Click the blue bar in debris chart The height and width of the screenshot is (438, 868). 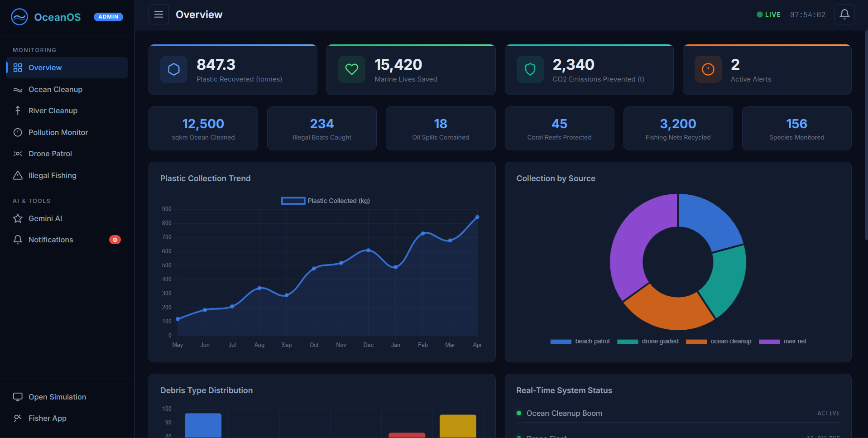pos(203,425)
